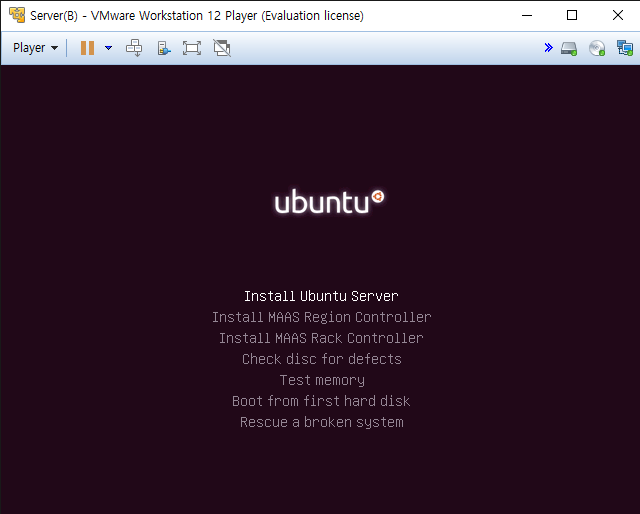This screenshot has width=640, height=514.
Task: Select Install Ubuntu Server
Action: pyautogui.click(x=321, y=296)
